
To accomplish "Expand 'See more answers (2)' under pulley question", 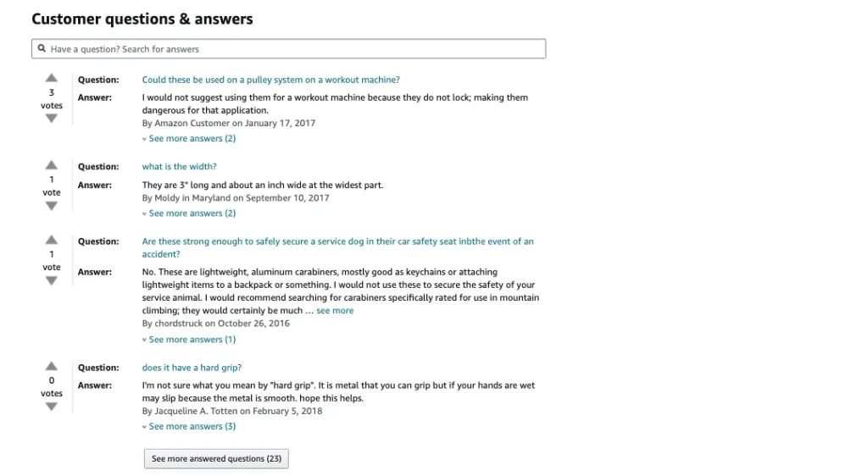I will (x=192, y=139).
